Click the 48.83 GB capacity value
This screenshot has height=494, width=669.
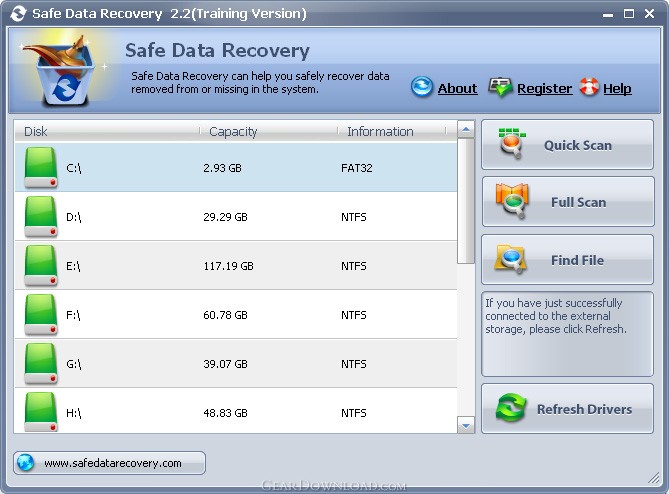click(x=225, y=413)
